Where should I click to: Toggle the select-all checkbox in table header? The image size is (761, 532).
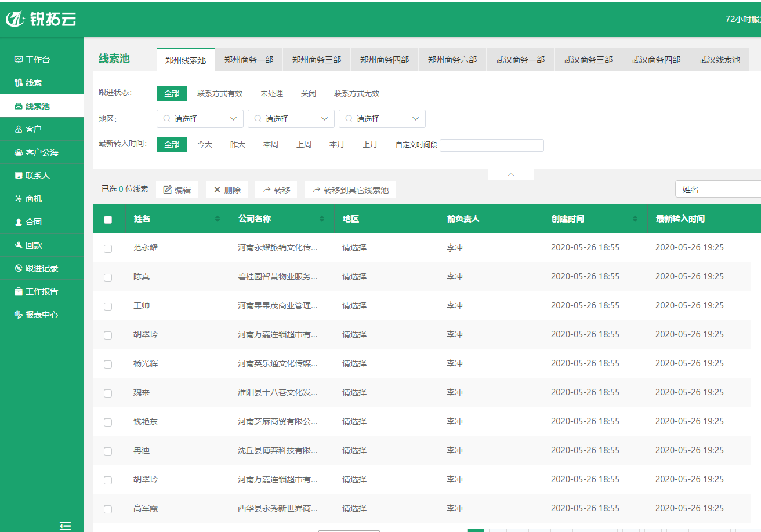[x=108, y=219]
